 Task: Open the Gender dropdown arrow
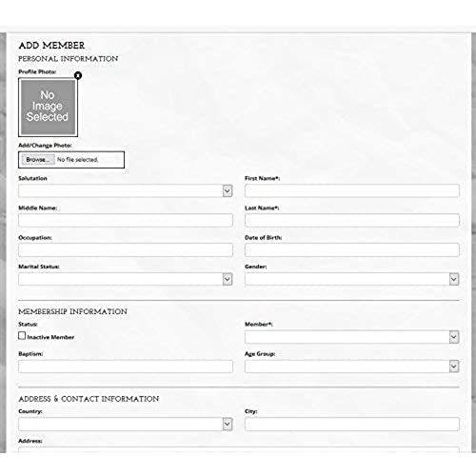(x=454, y=279)
